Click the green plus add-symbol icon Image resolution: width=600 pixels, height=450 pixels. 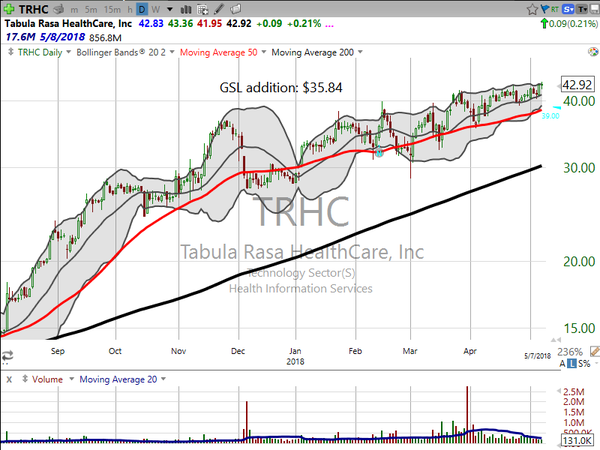[8, 9]
